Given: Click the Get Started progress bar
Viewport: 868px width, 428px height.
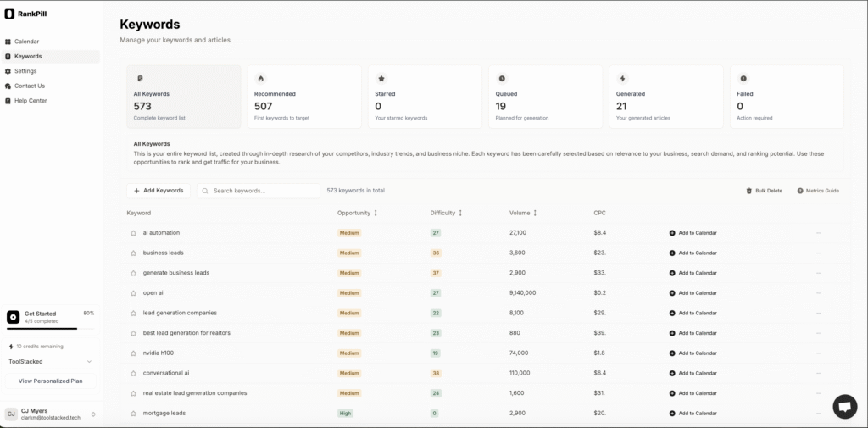Looking at the screenshot, I should point(50,329).
